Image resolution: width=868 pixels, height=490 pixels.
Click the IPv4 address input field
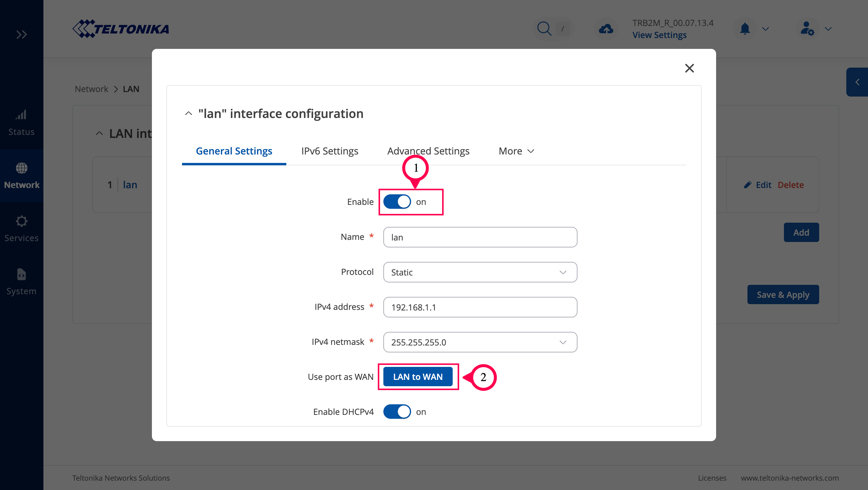coord(480,307)
